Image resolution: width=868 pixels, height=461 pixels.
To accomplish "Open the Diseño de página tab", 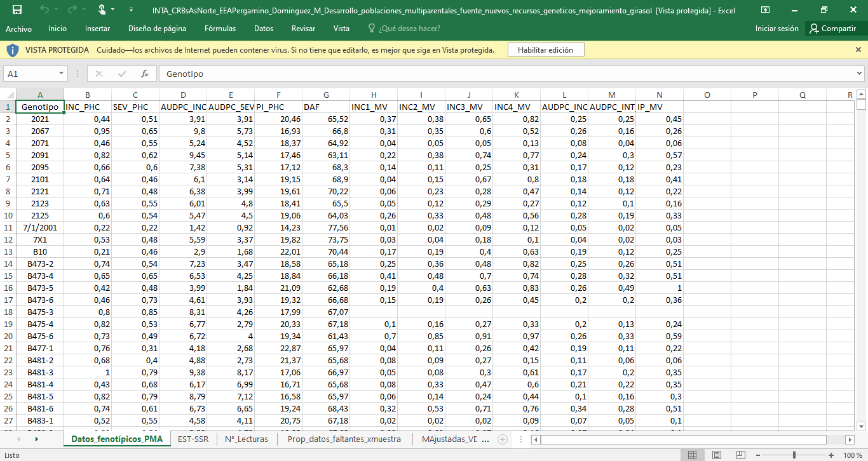I will (x=157, y=29).
